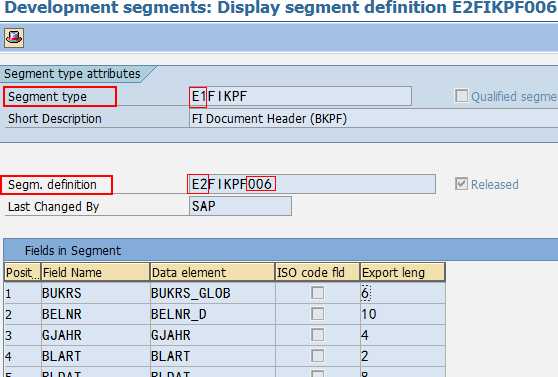Click the hat documentation icon in toolbar
This screenshot has width=558, height=377.
(x=14, y=38)
